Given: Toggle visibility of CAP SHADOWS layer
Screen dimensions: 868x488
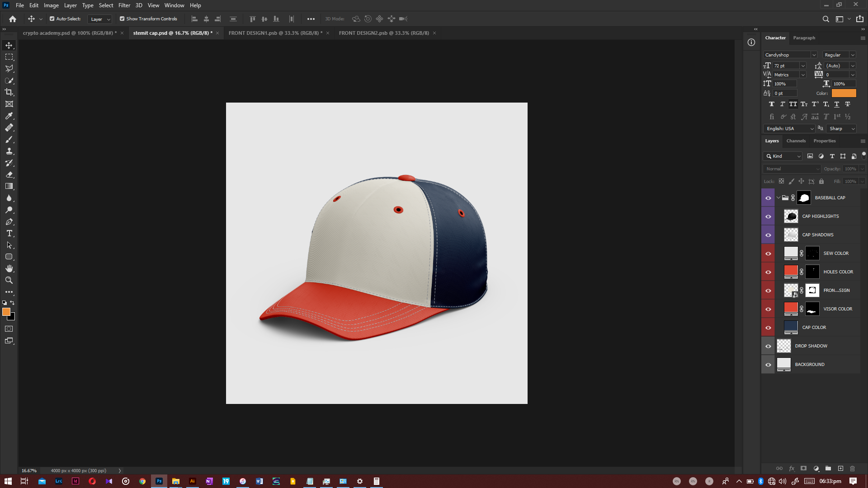Looking at the screenshot, I should coord(768,235).
